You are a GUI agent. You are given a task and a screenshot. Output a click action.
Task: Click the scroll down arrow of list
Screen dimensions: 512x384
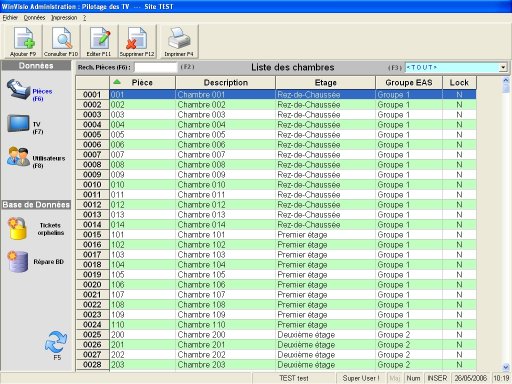click(506, 367)
